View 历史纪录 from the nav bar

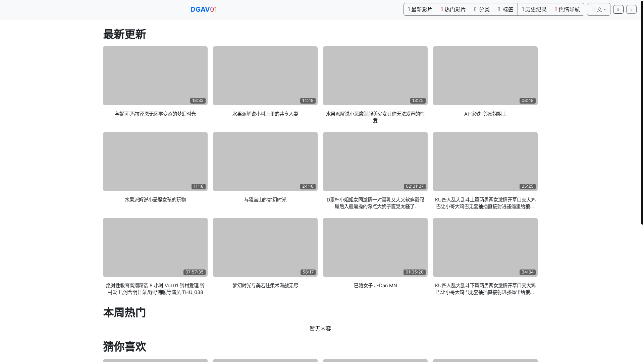pyautogui.click(x=534, y=9)
